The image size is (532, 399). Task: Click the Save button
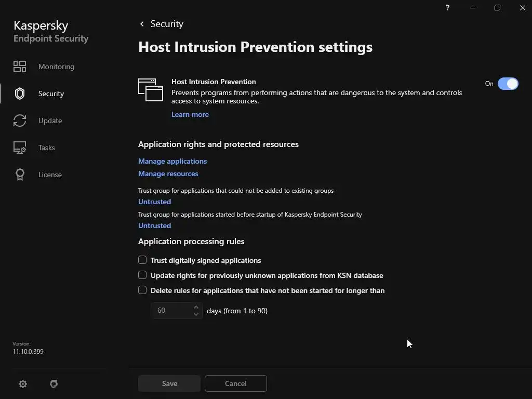169,383
